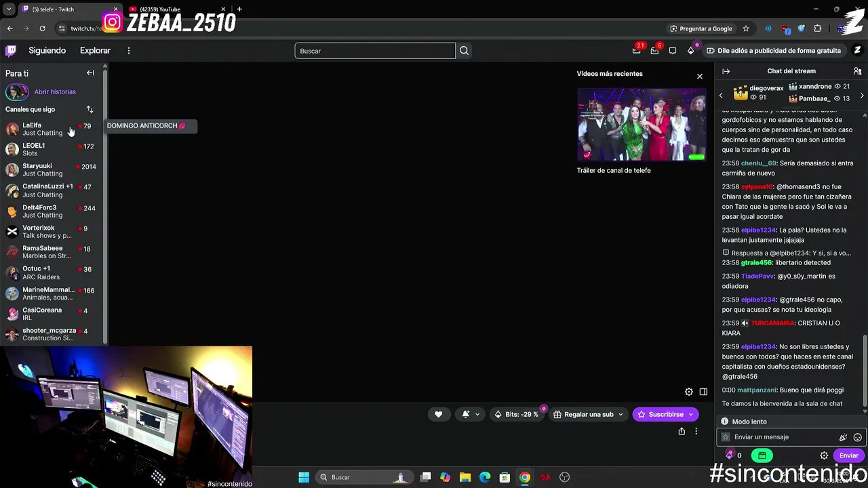This screenshot has width=868, height=488.
Task: Sort the followed channels list
Action: pyautogui.click(x=90, y=109)
